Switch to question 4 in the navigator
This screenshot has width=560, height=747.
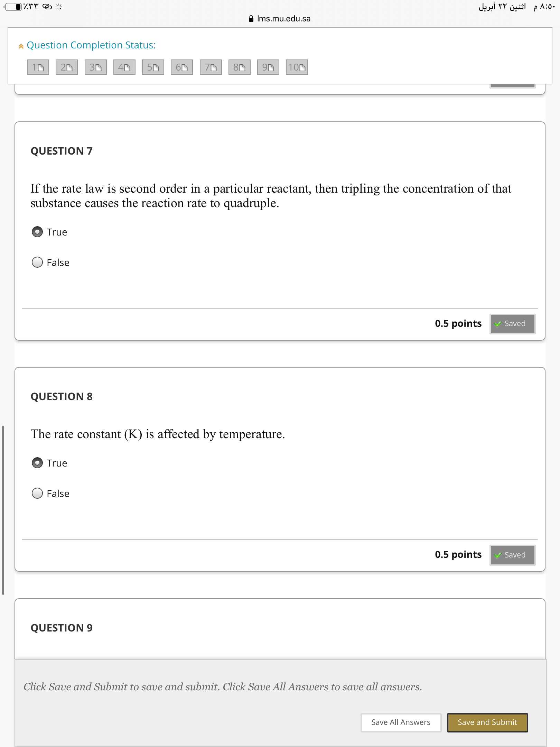(x=125, y=68)
